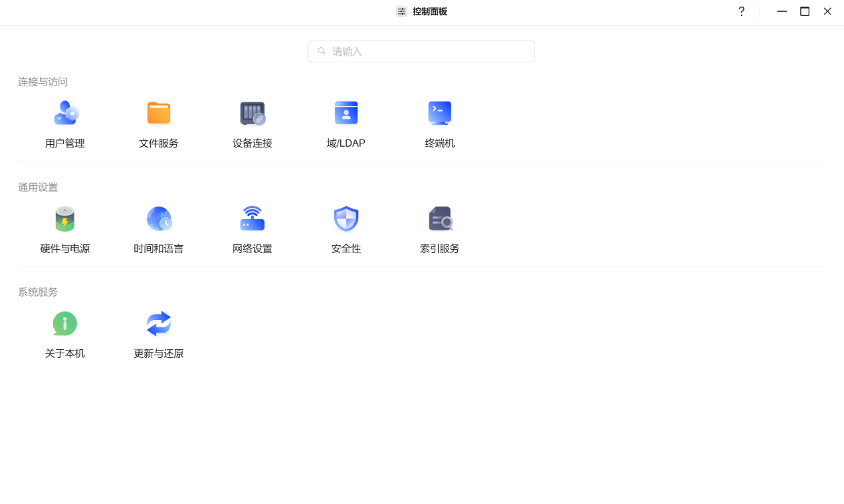This screenshot has height=504, width=844.
Task: Close the 控制面板 window
Action: [x=827, y=11]
